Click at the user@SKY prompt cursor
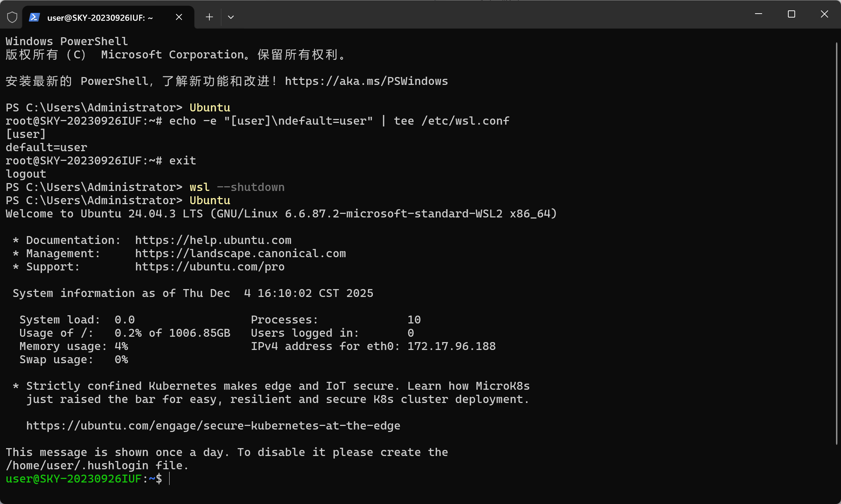 pos(169,479)
